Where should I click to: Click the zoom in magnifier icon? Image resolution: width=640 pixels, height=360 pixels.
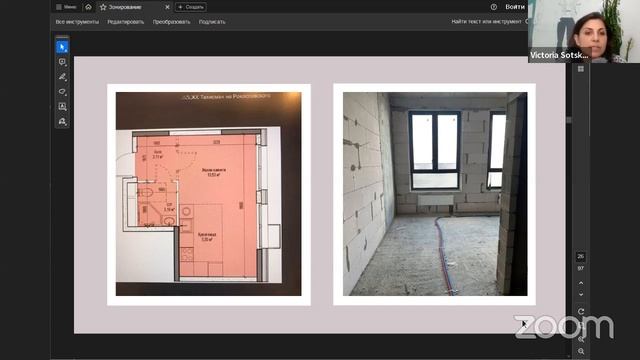click(581, 339)
